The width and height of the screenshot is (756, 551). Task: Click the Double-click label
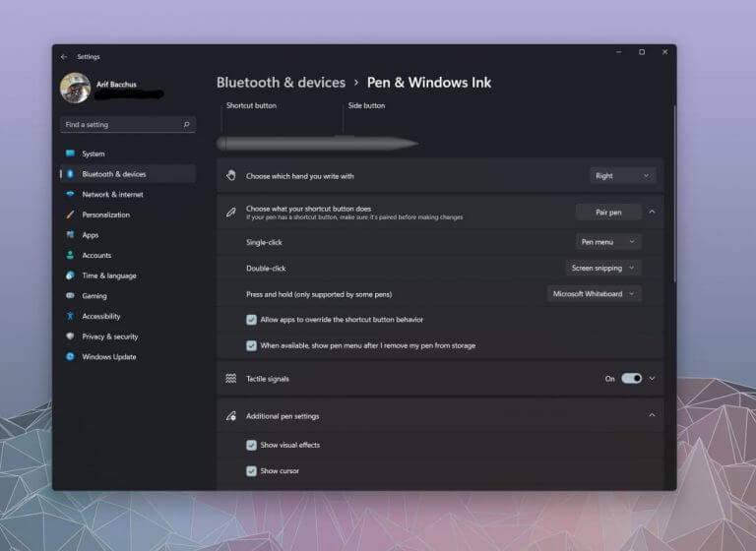point(266,268)
